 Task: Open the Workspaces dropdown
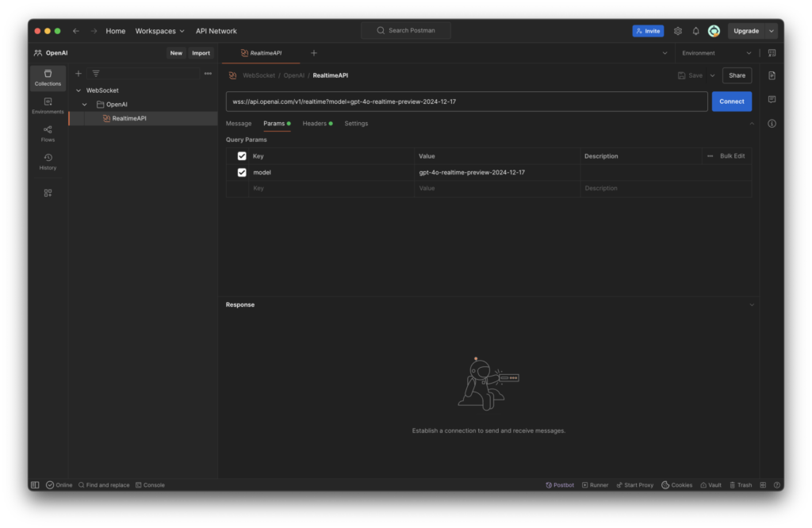tap(159, 31)
